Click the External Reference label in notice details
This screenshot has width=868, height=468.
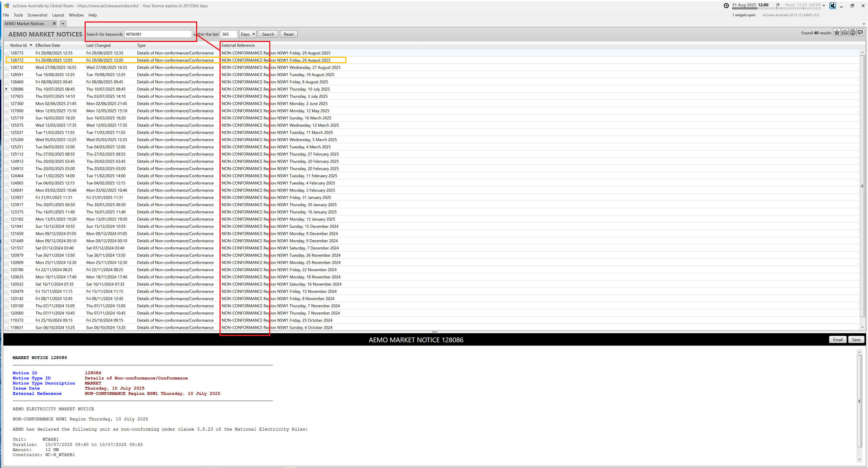pyautogui.click(x=37, y=394)
